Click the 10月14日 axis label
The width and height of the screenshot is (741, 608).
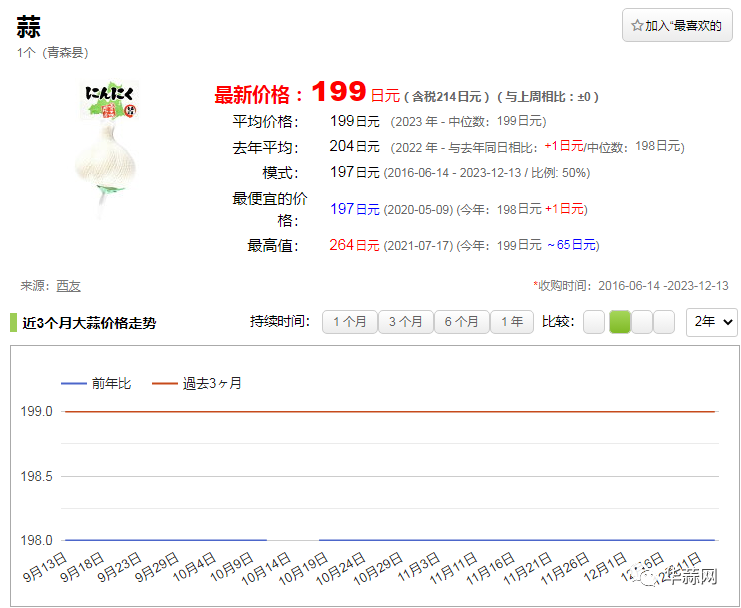(x=266, y=569)
